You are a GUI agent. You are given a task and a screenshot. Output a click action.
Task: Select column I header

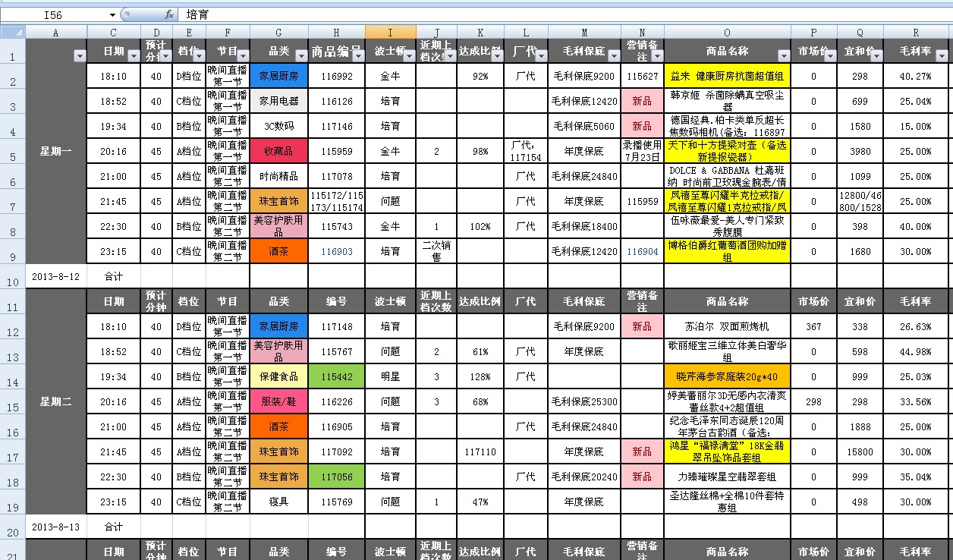pyautogui.click(x=390, y=32)
